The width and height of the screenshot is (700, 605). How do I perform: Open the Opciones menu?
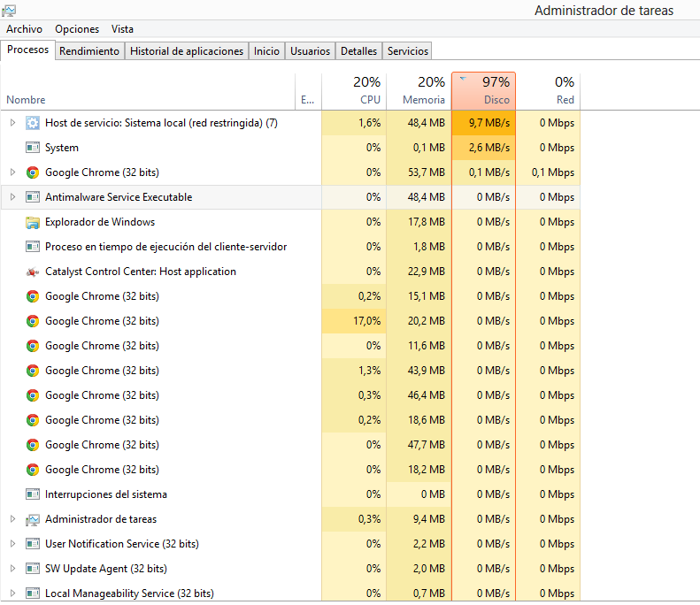point(77,29)
